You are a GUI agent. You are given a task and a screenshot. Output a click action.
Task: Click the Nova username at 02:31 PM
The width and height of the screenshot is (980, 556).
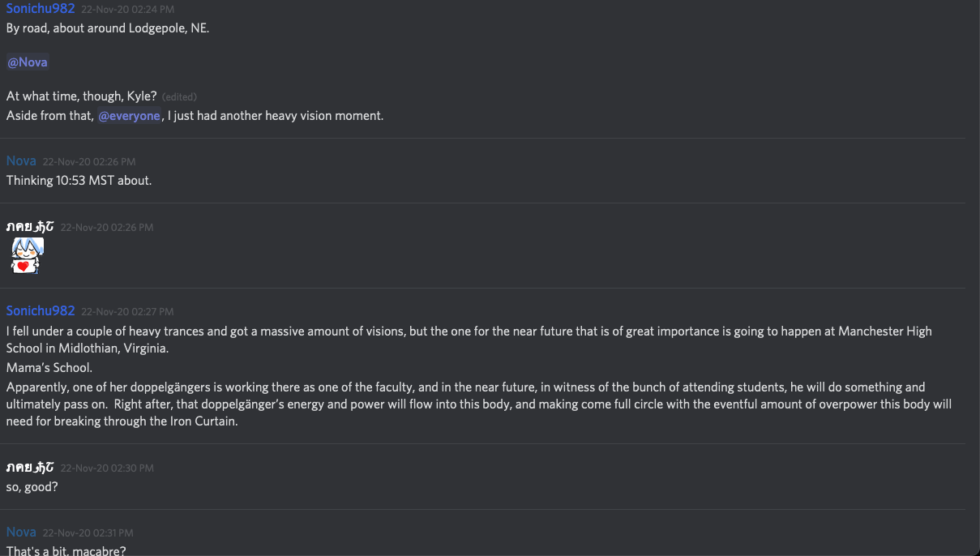(x=21, y=532)
